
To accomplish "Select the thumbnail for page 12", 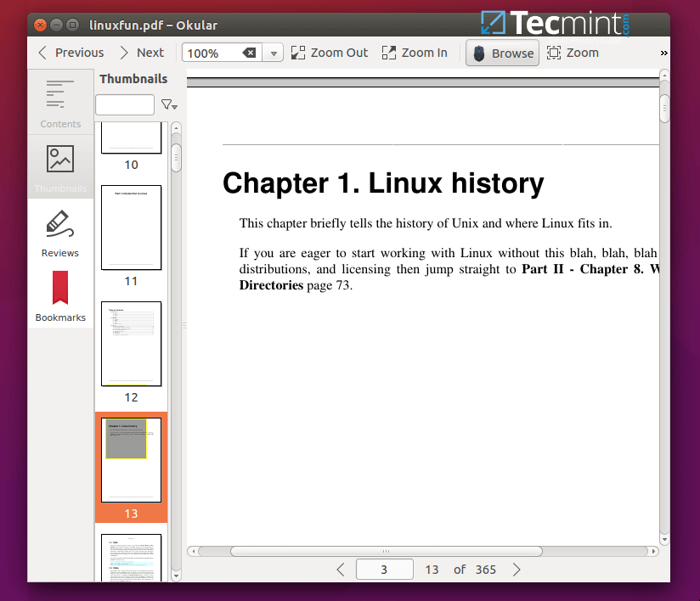I will click(x=131, y=344).
